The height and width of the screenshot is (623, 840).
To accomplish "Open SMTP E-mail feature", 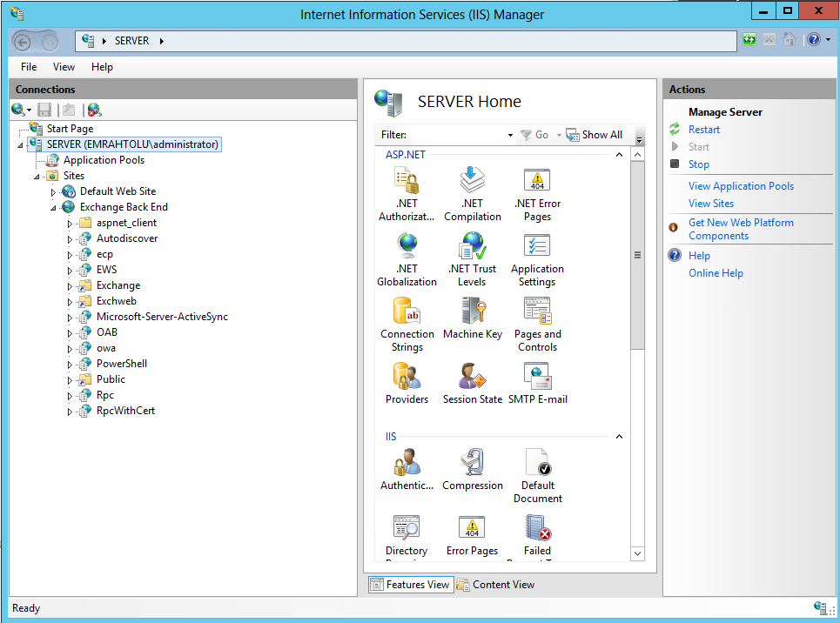I will [537, 384].
